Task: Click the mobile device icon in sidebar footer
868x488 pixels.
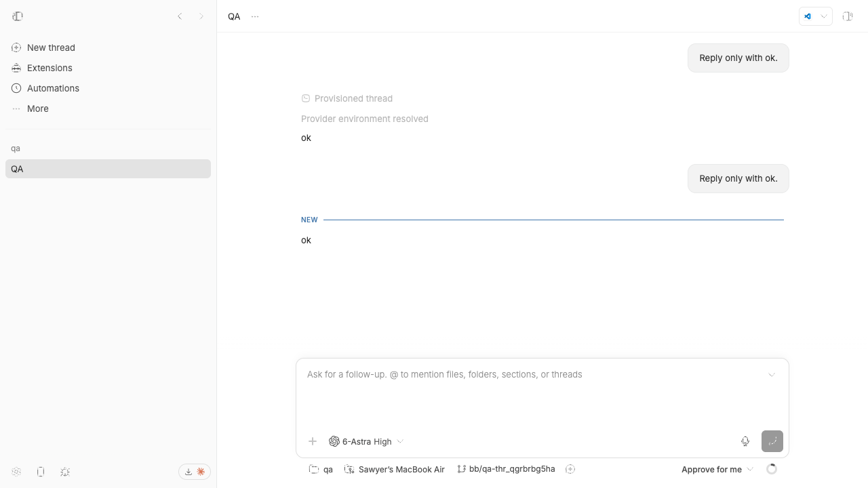Action: coord(41,472)
